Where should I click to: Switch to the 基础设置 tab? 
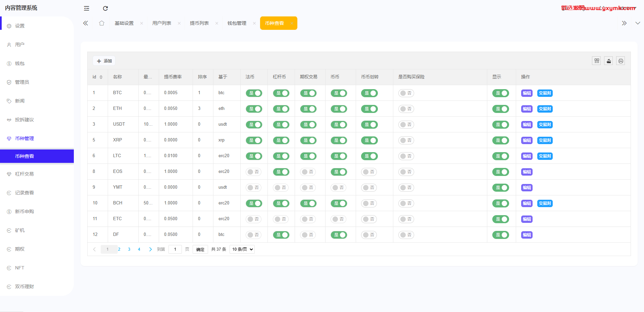coord(124,23)
